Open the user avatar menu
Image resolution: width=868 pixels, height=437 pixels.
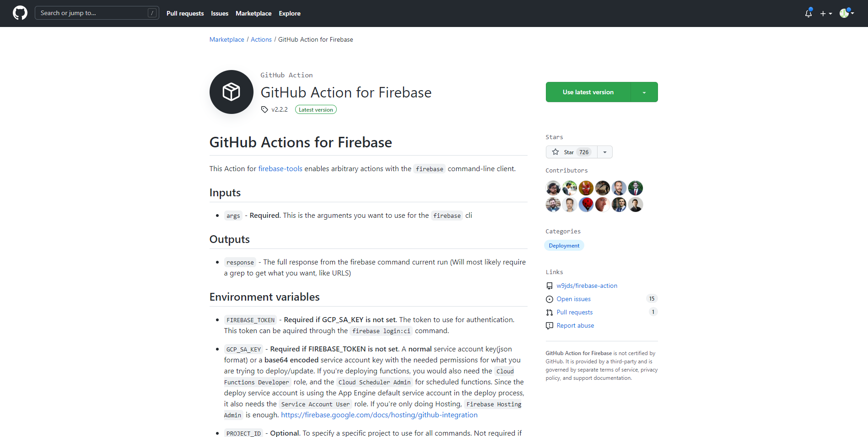(846, 13)
